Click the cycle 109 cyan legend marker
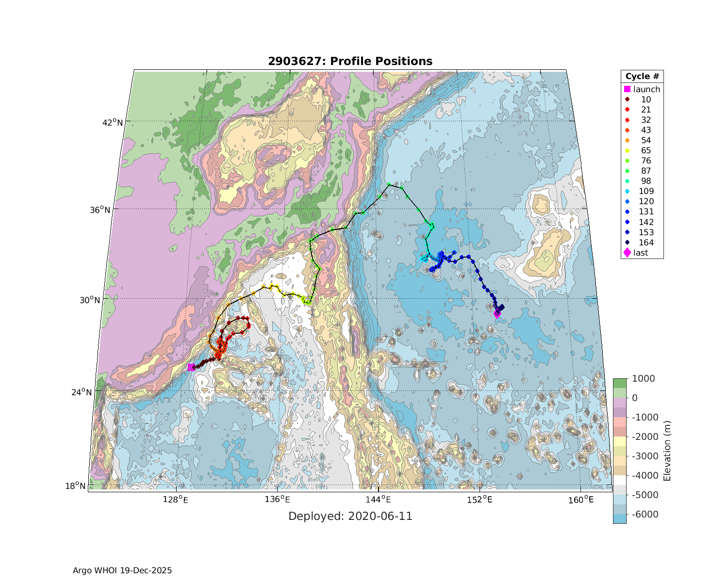Image resolution: width=728 pixels, height=582 pixels. [627, 191]
